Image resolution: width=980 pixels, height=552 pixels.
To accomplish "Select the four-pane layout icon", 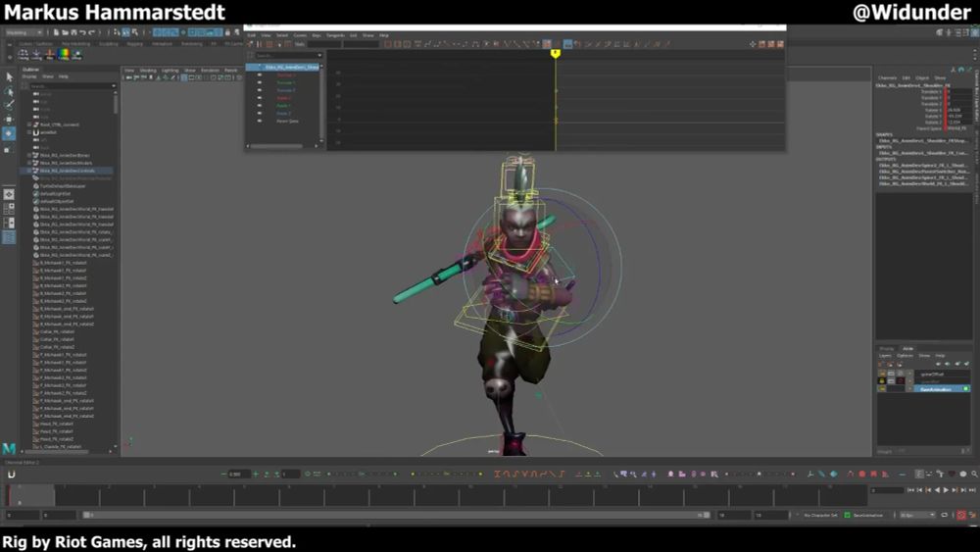I will 9,209.
